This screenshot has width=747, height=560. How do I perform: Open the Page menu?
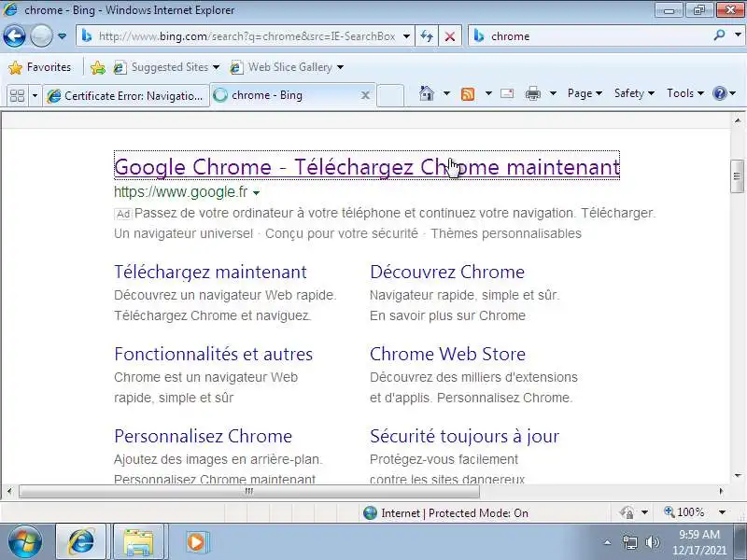click(585, 93)
